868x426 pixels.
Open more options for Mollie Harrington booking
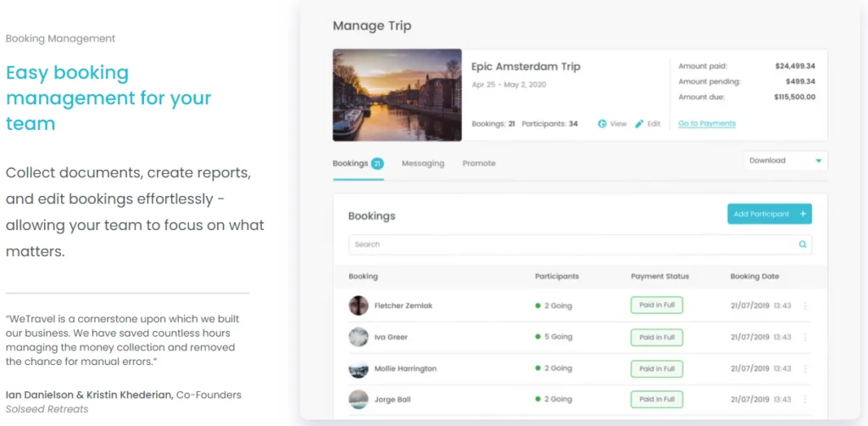[x=805, y=369]
